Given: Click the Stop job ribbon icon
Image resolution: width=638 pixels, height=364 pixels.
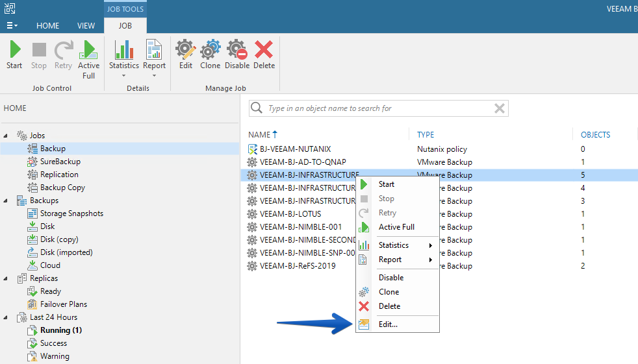Looking at the screenshot, I should [39, 55].
